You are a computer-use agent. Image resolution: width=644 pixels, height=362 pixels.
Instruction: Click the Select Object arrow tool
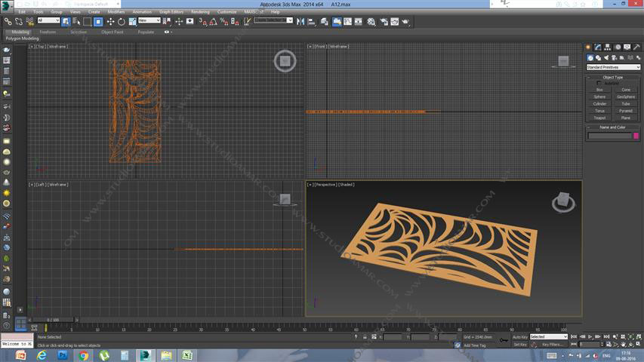66,21
